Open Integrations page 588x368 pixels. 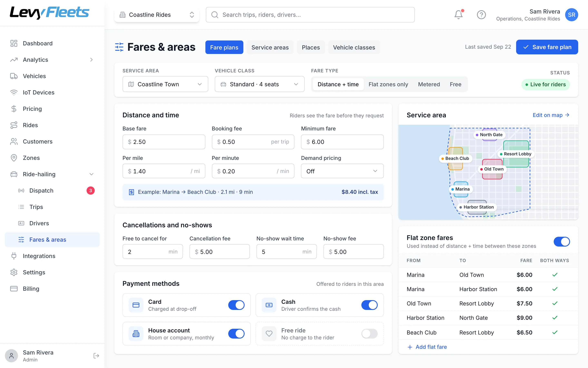click(x=52, y=256)
